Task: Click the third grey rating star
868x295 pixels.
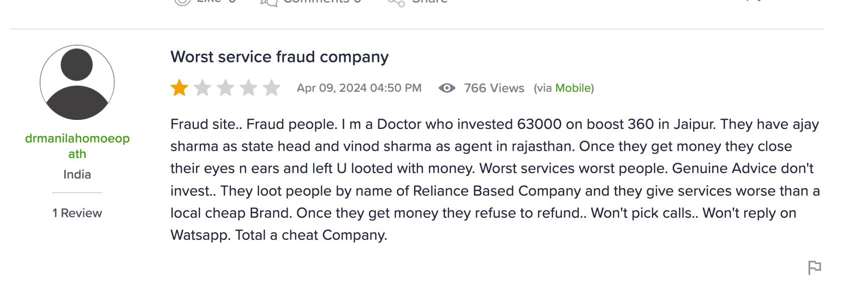Action: coord(226,88)
